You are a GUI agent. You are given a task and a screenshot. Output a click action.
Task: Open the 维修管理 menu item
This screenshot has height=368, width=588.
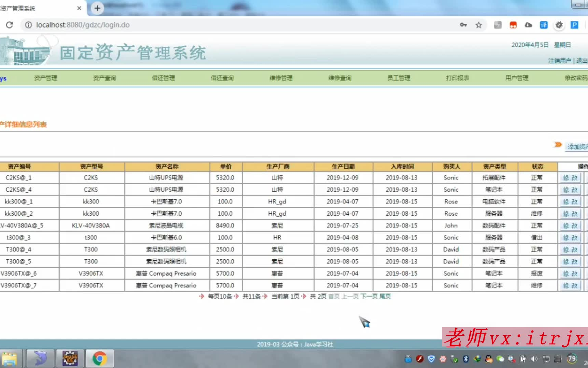pyautogui.click(x=281, y=78)
